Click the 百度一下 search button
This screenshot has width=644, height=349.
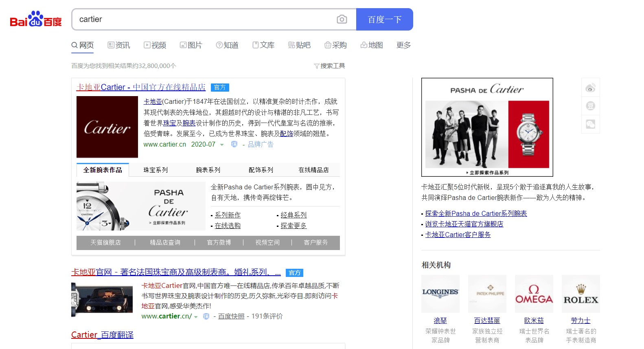click(x=385, y=19)
